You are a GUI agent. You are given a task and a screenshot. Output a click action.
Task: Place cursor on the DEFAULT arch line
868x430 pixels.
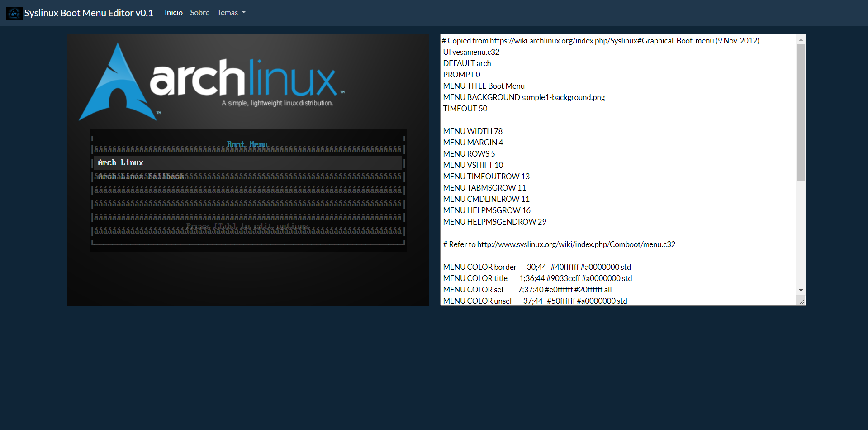tap(467, 63)
